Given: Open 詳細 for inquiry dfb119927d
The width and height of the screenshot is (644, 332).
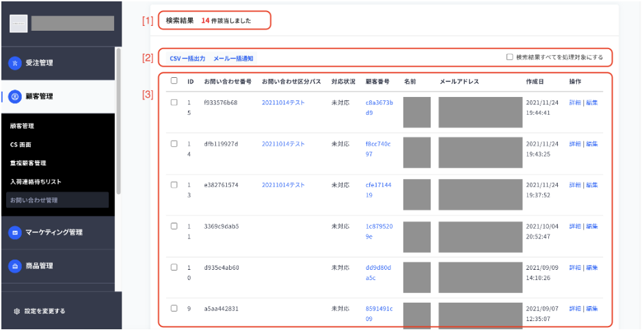Looking at the screenshot, I should (x=575, y=144).
